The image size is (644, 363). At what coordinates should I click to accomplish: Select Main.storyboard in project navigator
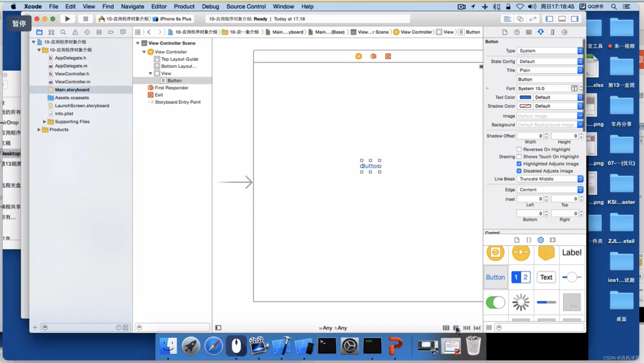(x=72, y=89)
